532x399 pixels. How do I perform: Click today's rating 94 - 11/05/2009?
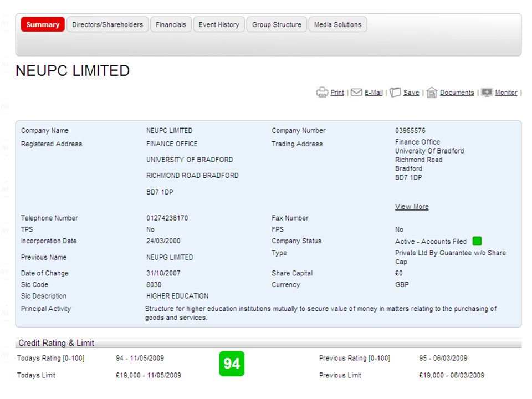140,359
